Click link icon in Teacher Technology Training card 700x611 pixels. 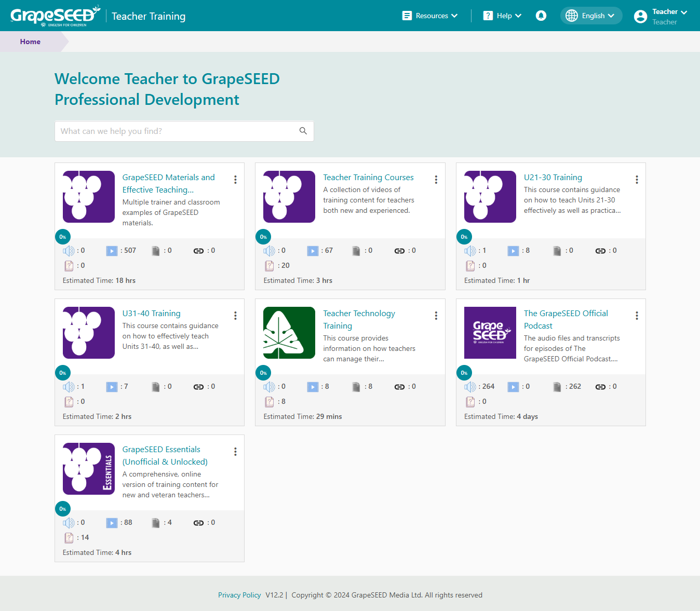(399, 387)
